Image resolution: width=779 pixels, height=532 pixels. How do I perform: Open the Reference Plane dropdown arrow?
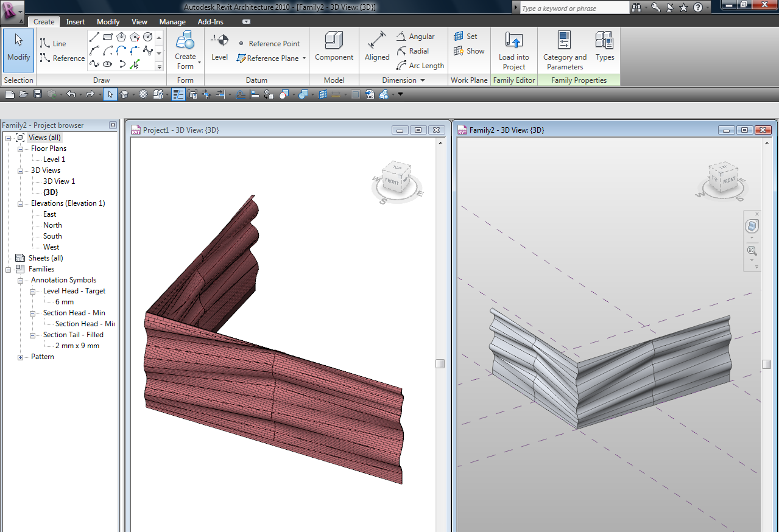point(304,59)
